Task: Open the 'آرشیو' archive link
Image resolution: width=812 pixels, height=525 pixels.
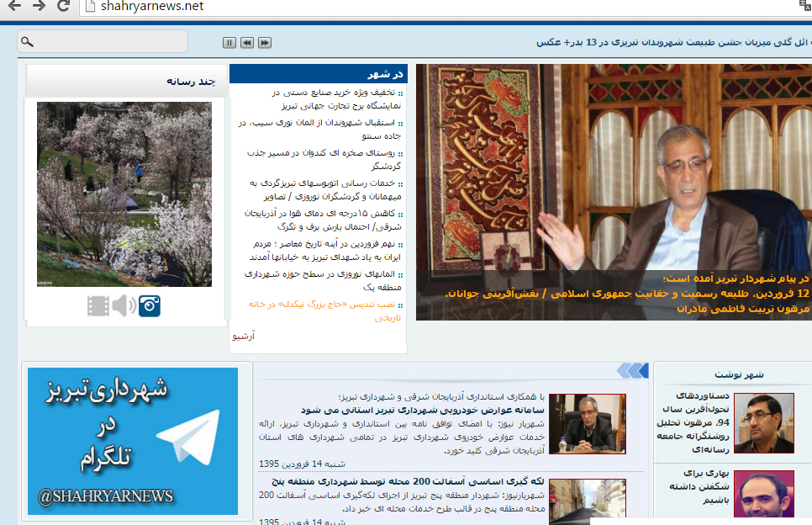Action: coord(243,336)
